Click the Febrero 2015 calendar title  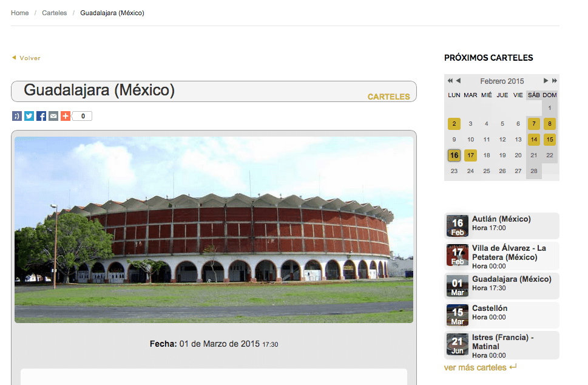[x=502, y=81]
